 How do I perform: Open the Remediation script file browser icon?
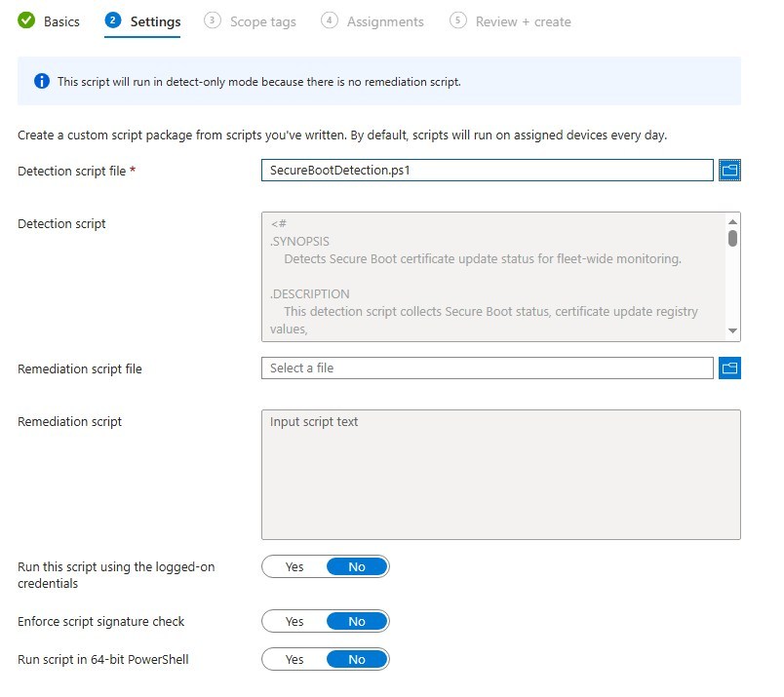[729, 368]
